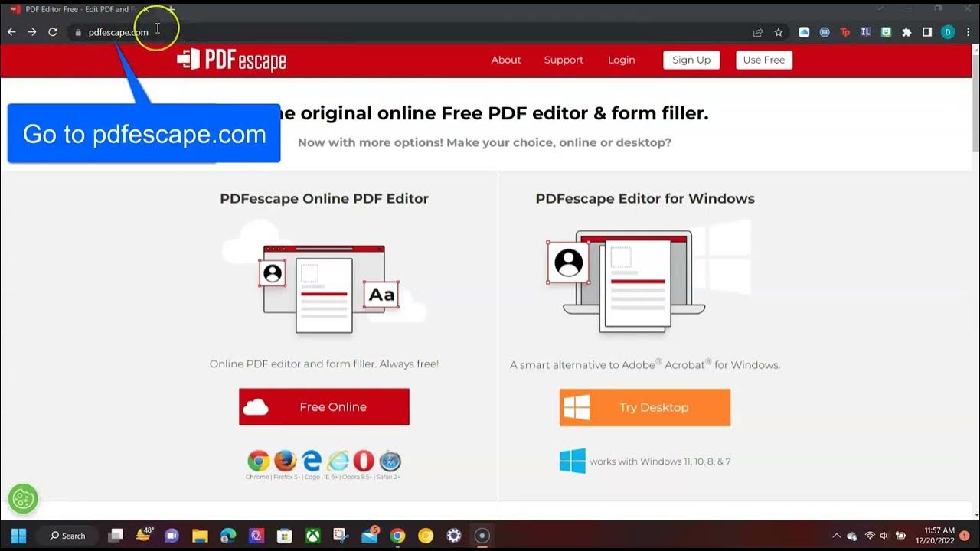
Task: Click the blue grid extension icon
Action: tap(825, 32)
